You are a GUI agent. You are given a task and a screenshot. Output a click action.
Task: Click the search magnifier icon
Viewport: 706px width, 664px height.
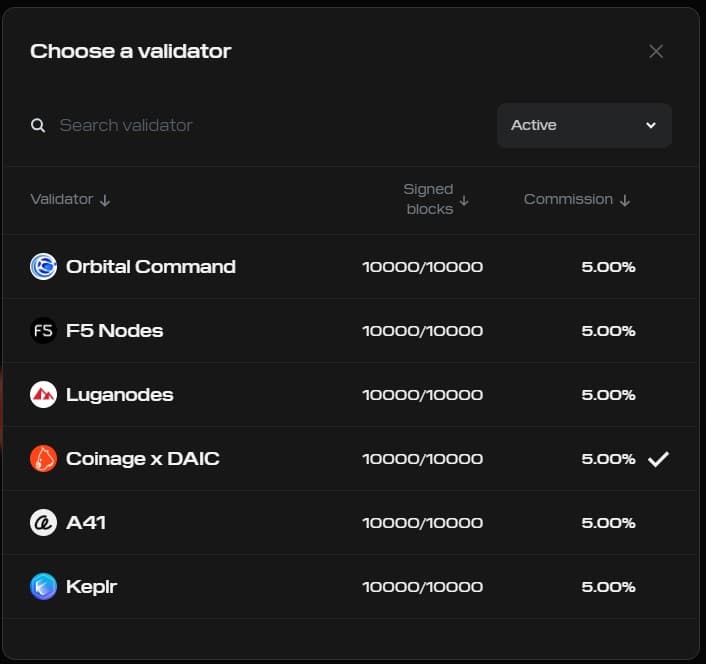pos(38,126)
